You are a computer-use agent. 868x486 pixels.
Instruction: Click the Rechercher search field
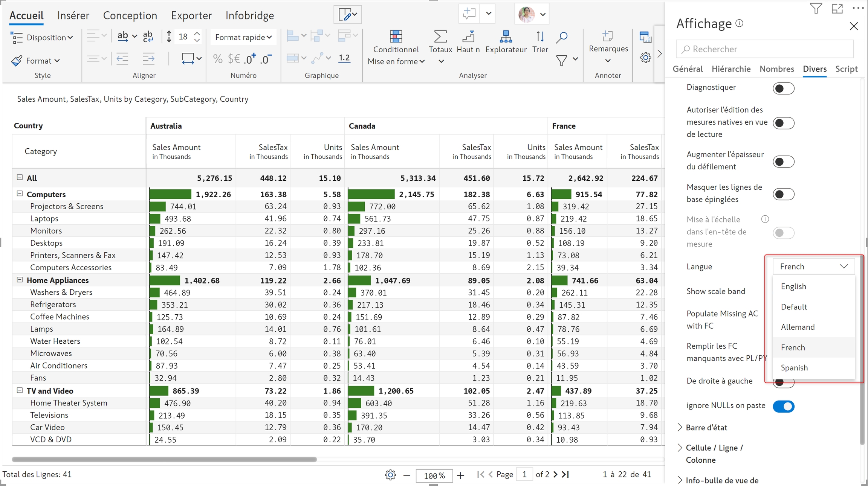click(x=765, y=49)
